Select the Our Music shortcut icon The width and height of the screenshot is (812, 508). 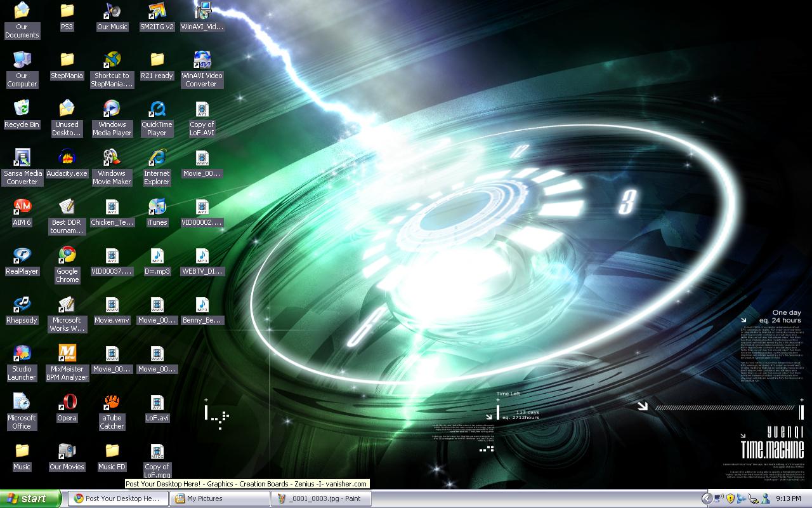[x=112, y=17]
